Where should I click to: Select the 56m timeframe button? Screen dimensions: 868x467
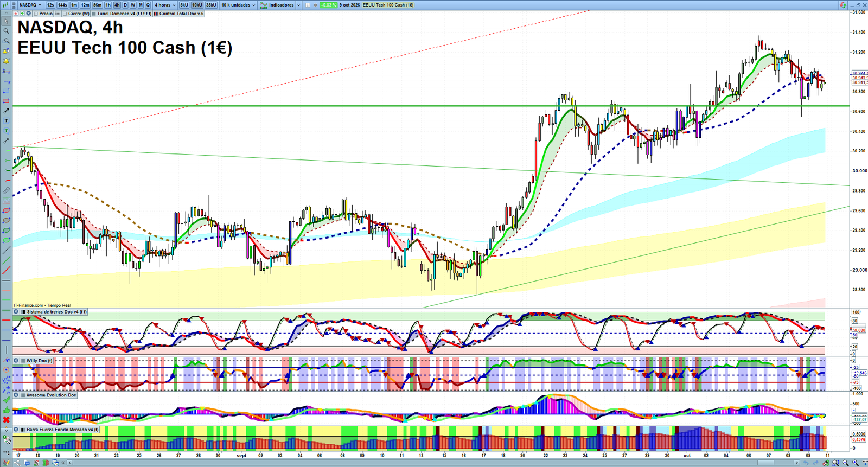pos(97,5)
